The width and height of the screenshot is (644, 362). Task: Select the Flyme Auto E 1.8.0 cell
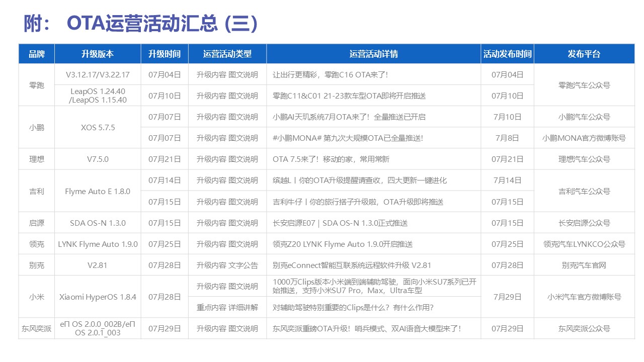(98, 191)
